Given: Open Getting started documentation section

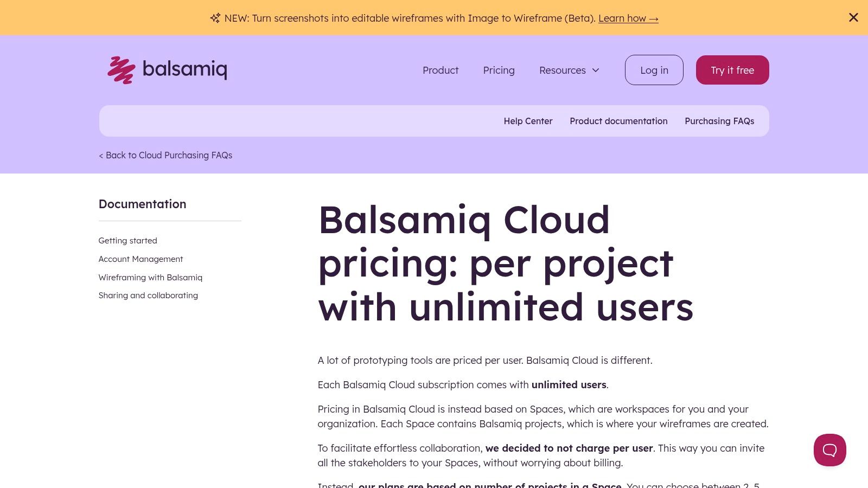Looking at the screenshot, I should click(128, 241).
